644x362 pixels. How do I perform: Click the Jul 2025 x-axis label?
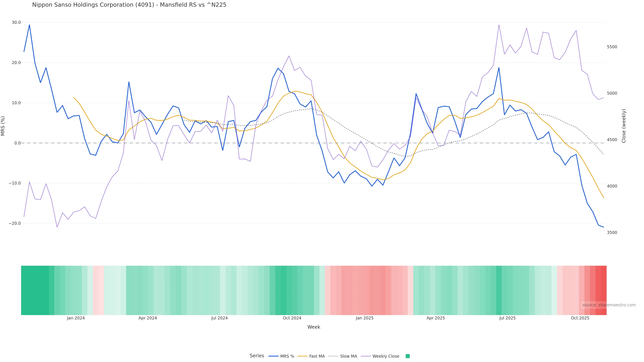click(507, 318)
